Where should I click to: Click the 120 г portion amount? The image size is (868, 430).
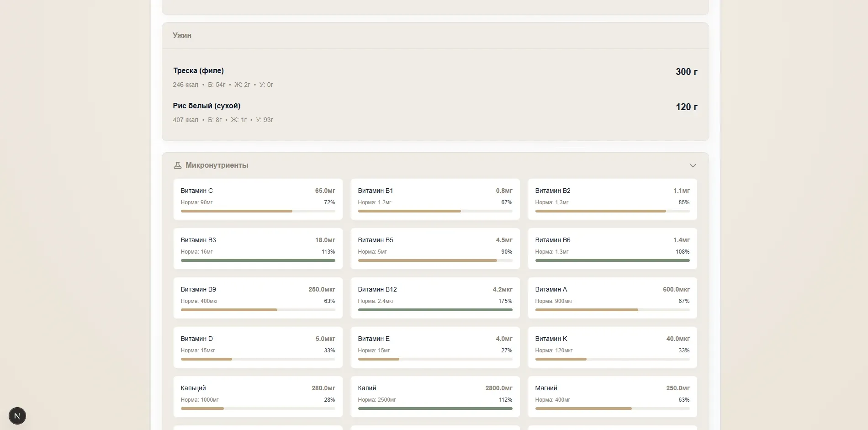(x=686, y=107)
